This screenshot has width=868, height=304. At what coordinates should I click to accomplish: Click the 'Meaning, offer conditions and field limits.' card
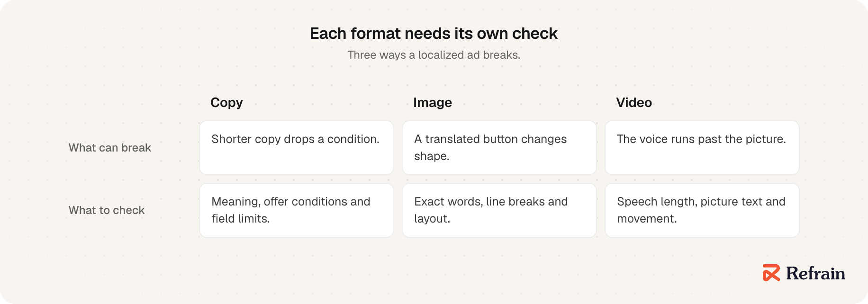[297, 210]
